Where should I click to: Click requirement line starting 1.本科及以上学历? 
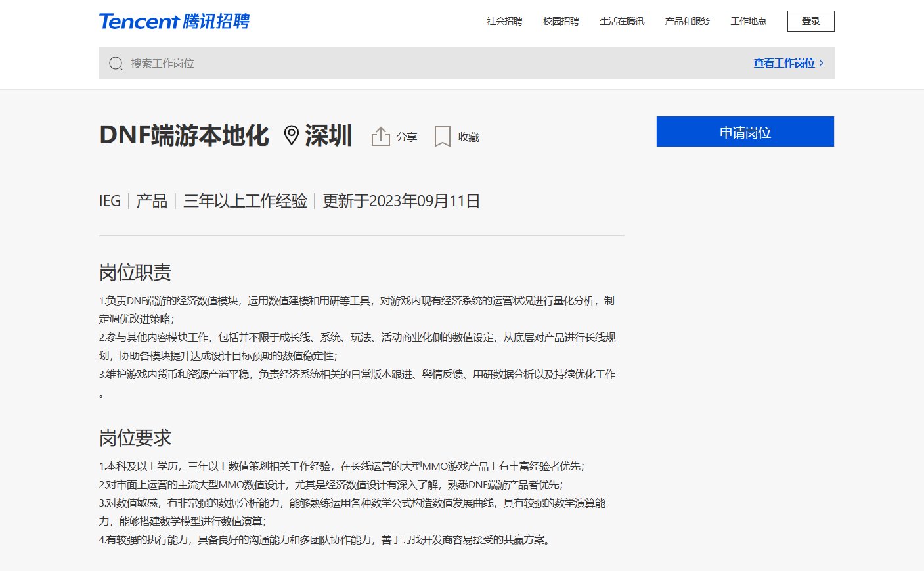point(341,466)
